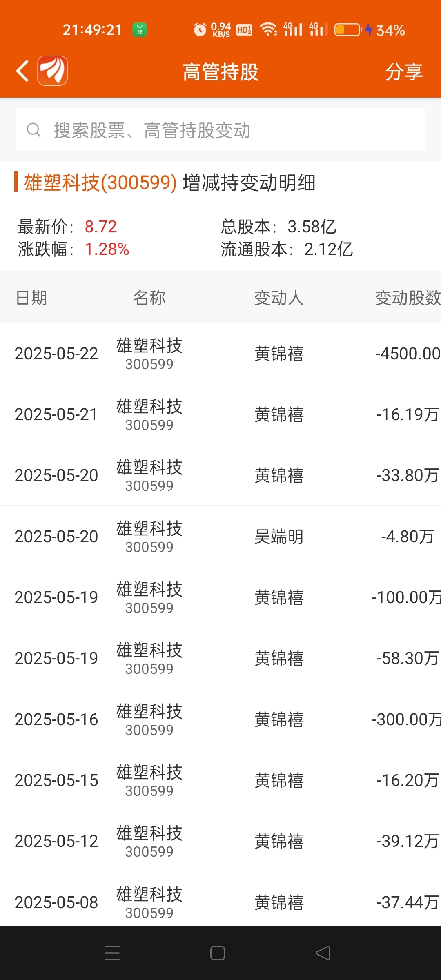
Task: Tap the Android home square icon
Action: [218, 953]
